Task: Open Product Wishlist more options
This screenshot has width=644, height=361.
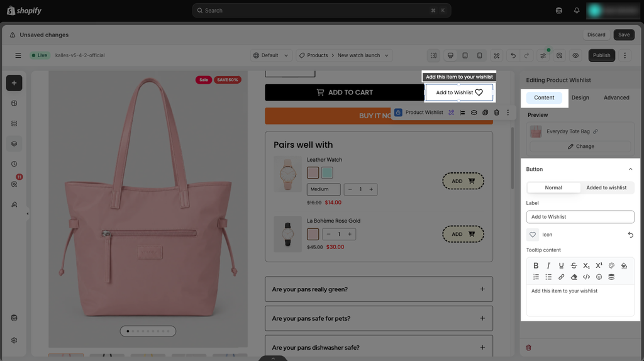Action: pyautogui.click(x=508, y=113)
